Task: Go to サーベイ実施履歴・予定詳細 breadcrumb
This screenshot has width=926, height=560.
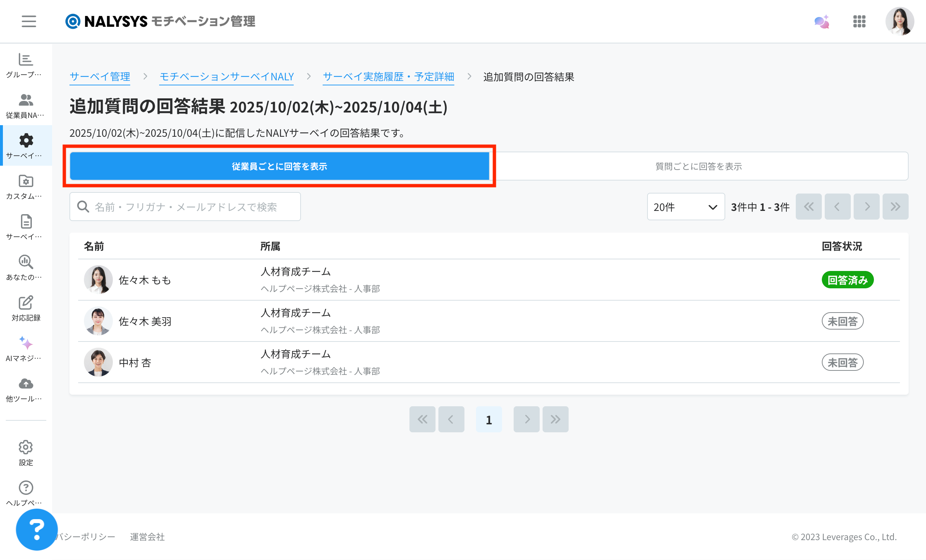Action: (x=388, y=77)
